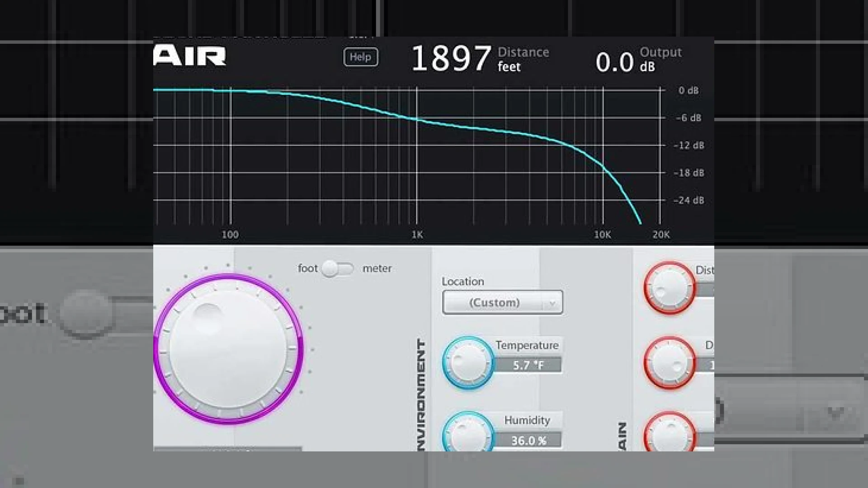The width and height of the screenshot is (868, 488).
Task: Click the blue Temperature knob
Action: 468,362
